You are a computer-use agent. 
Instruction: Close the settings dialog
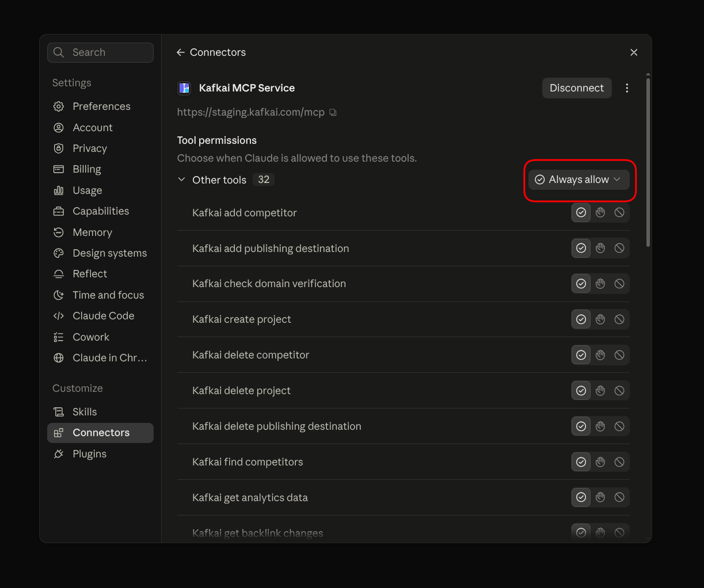634,52
